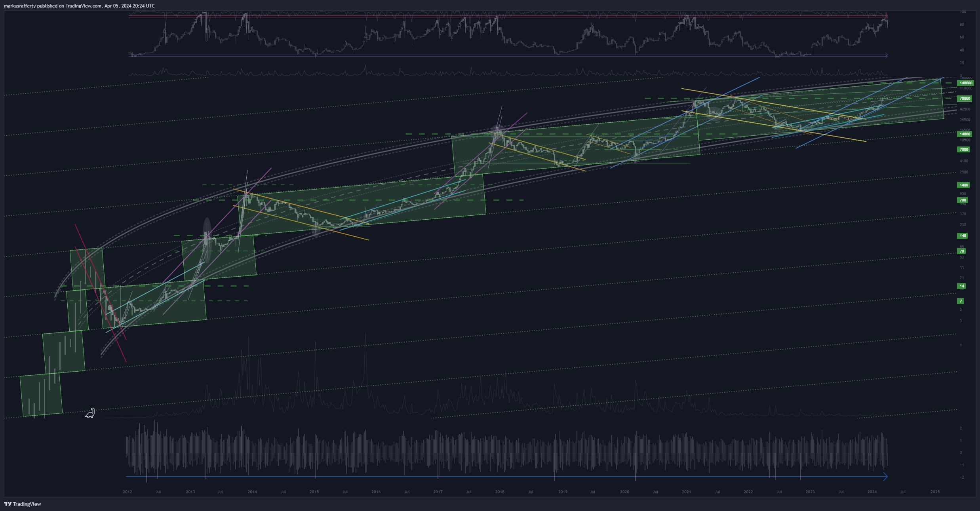
Task: Click the 2017 time axis label
Action: 438,492
